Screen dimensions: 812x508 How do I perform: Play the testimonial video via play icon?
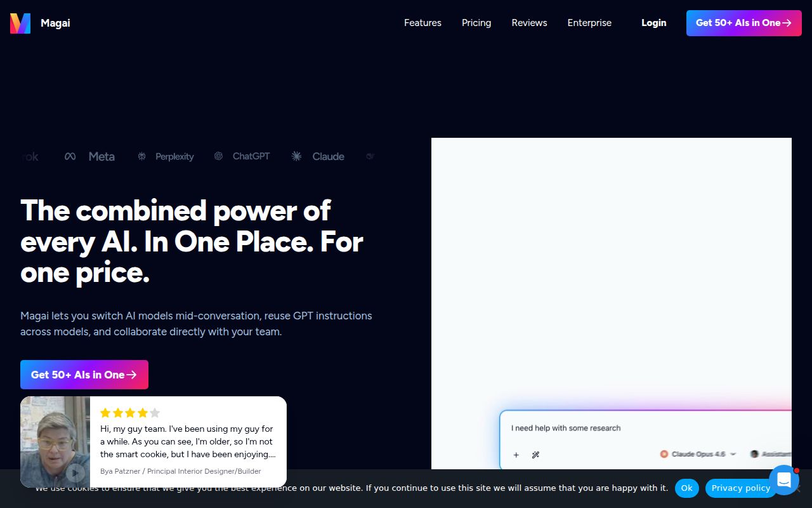75,472
